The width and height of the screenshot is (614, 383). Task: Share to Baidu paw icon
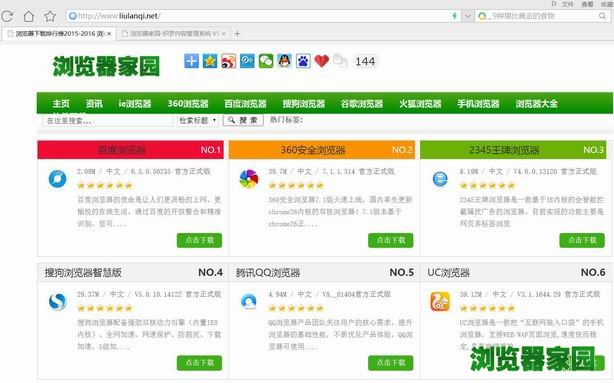pos(303,61)
